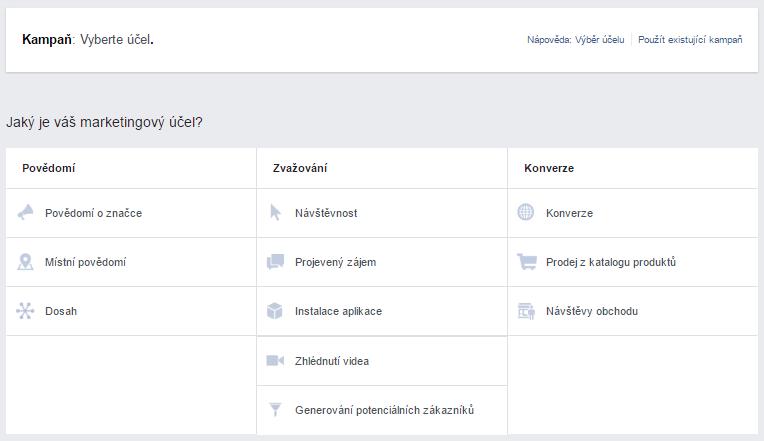Select the Povědomí o značce objective
The height and width of the screenshot is (441, 764).
[131, 213]
